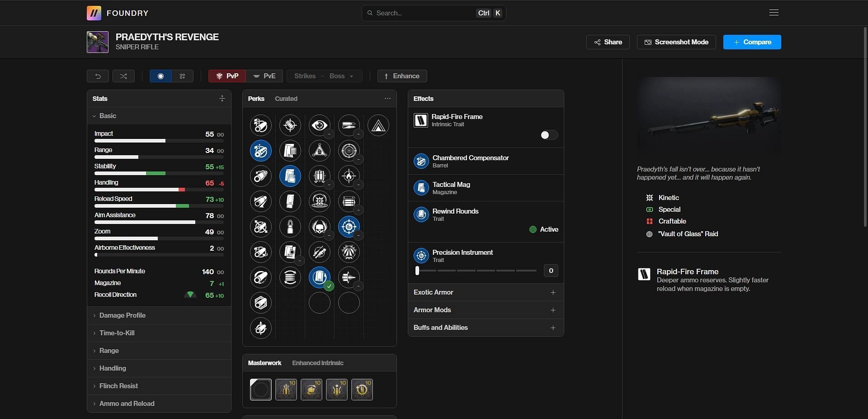Focus the Search input field
The width and height of the screenshot is (868, 419).
click(434, 13)
